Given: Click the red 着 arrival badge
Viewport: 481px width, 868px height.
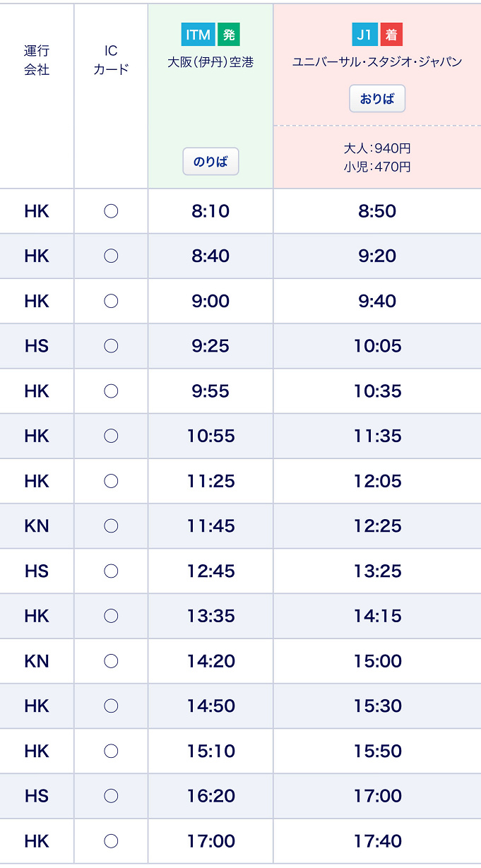Looking at the screenshot, I should click(x=391, y=34).
